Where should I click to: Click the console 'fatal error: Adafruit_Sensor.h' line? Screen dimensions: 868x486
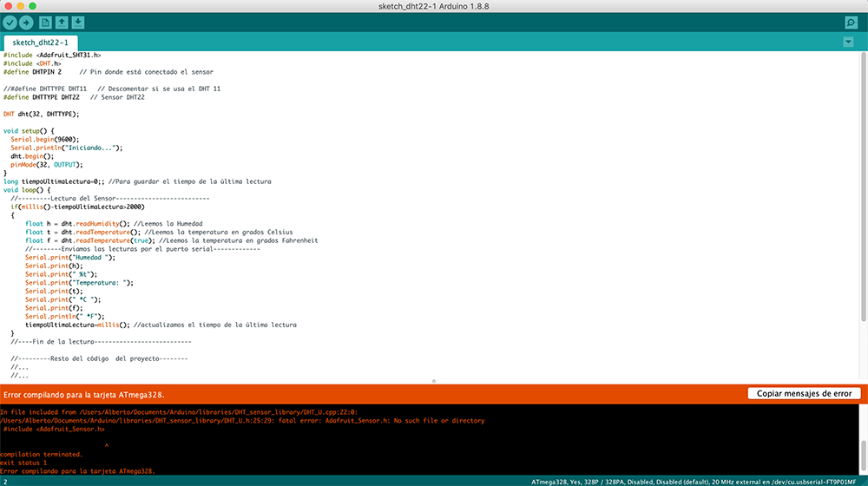[x=242, y=421]
